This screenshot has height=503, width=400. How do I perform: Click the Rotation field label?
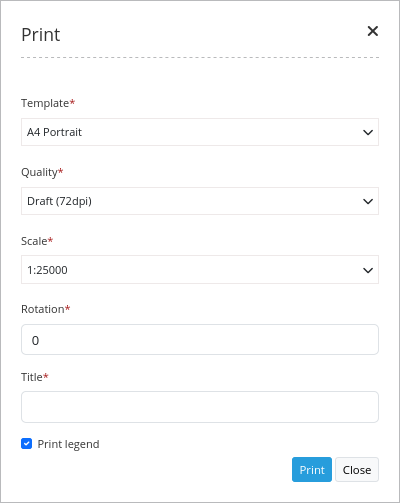click(43, 309)
